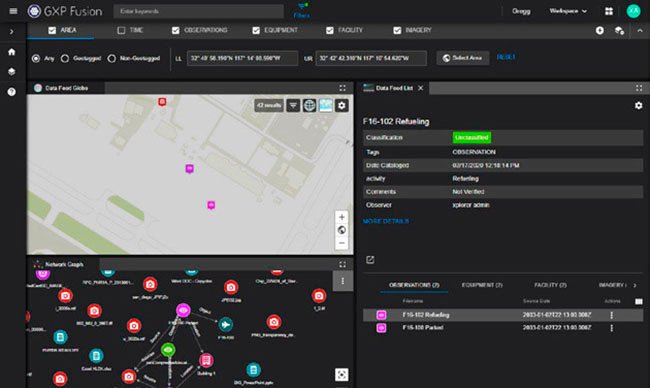The height and width of the screenshot is (388, 650).
Task: Click the MORE DETAILS link
Action: tap(386, 221)
